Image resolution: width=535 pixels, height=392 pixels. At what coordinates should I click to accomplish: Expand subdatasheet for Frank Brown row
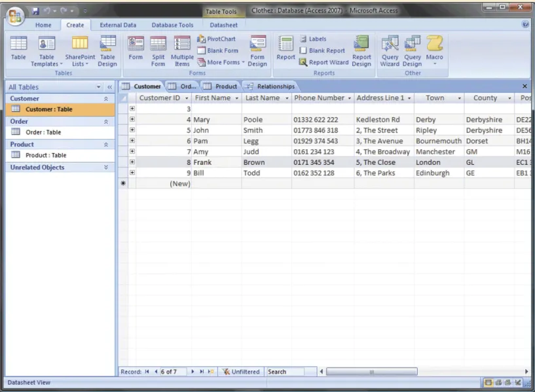(132, 162)
